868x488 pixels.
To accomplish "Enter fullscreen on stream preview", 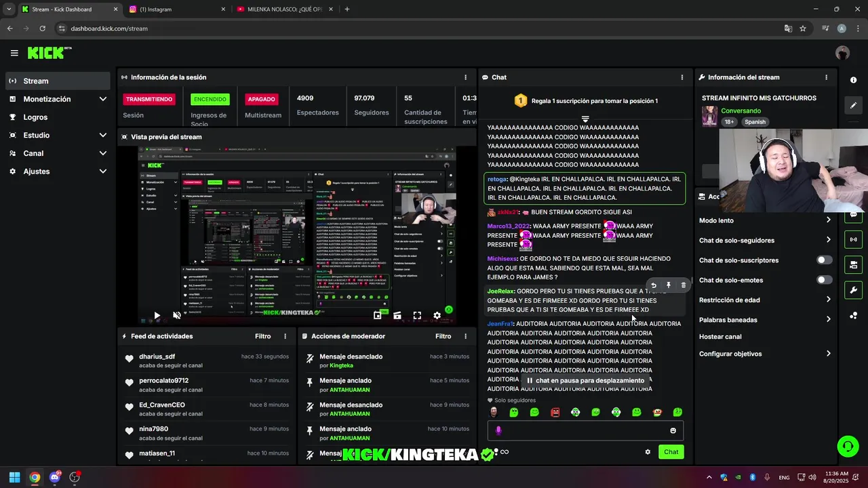I will (417, 315).
